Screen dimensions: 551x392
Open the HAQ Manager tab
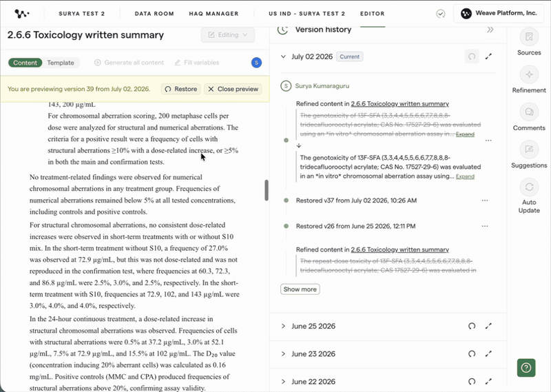pos(214,14)
